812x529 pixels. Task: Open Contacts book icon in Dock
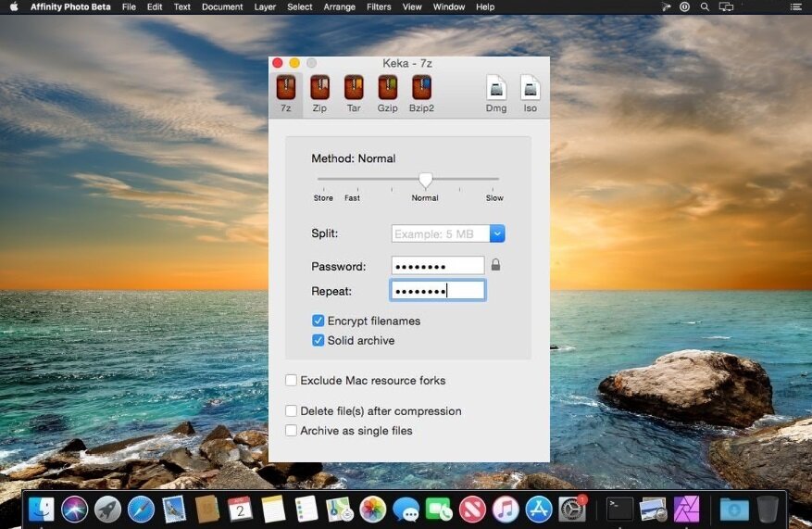[207, 509]
